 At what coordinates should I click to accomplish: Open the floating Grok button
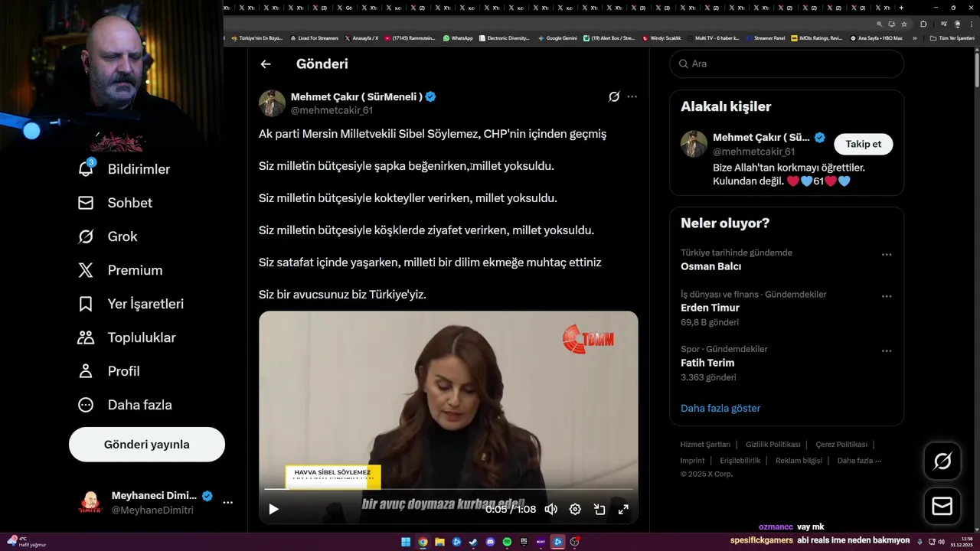(942, 461)
